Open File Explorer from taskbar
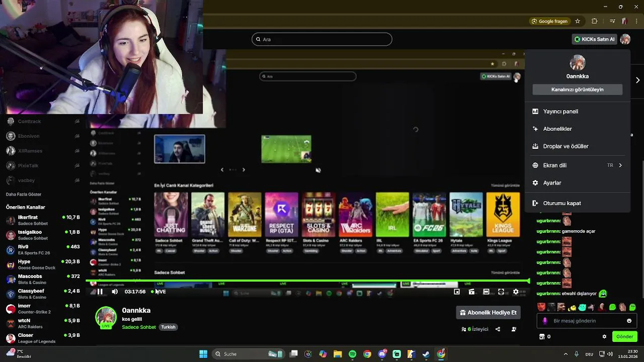The width and height of the screenshot is (644, 362). (337, 354)
